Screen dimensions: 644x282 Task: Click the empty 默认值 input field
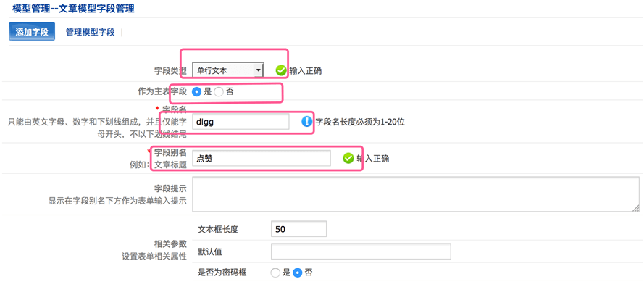[x=361, y=251]
